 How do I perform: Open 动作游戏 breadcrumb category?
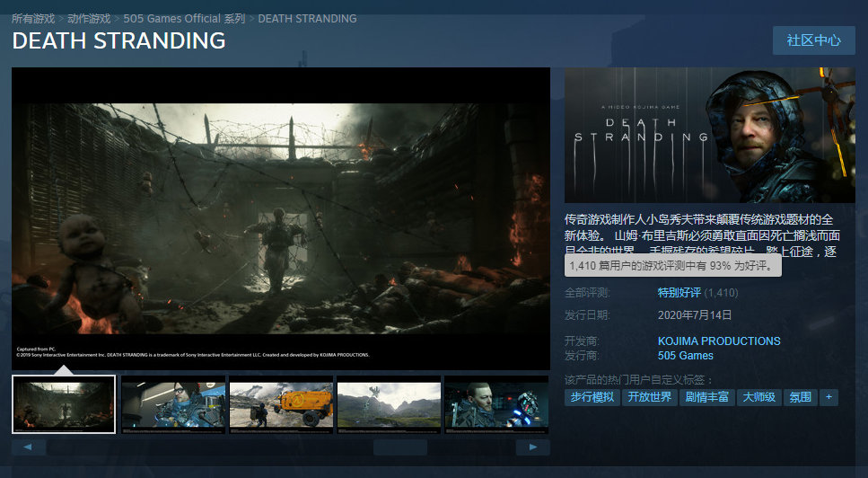89,18
